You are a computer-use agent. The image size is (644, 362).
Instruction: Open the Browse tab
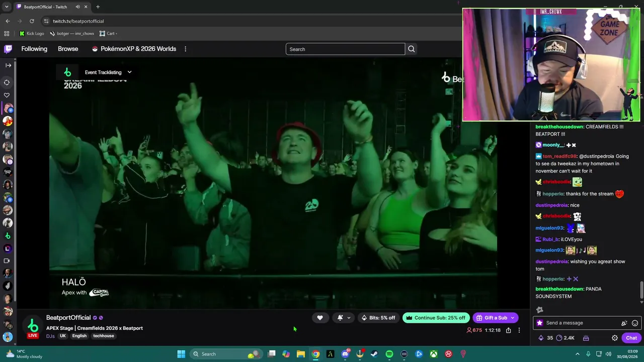68,49
